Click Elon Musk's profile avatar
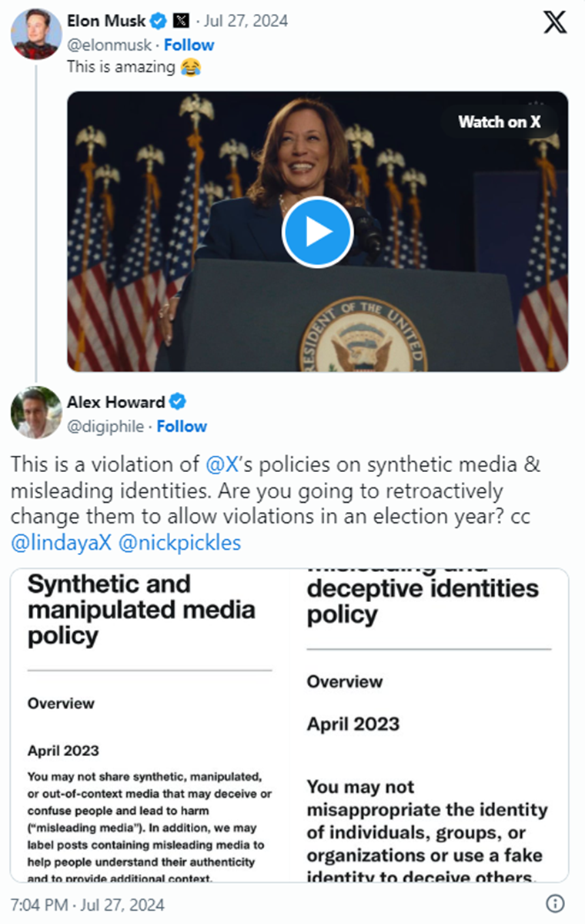Image resolution: width=585 pixels, height=924 pixels. point(36,33)
